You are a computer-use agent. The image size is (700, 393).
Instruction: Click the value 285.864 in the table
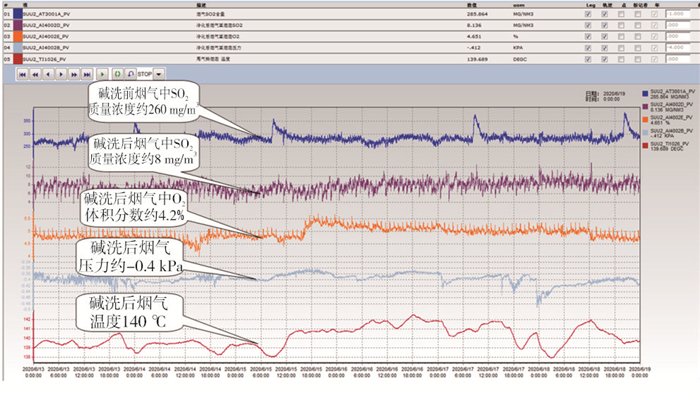[x=477, y=14]
